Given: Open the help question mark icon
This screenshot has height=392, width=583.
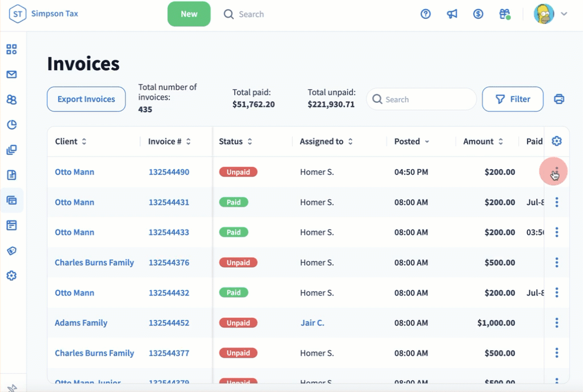Looking at the screenshot, I should point(425,14).
